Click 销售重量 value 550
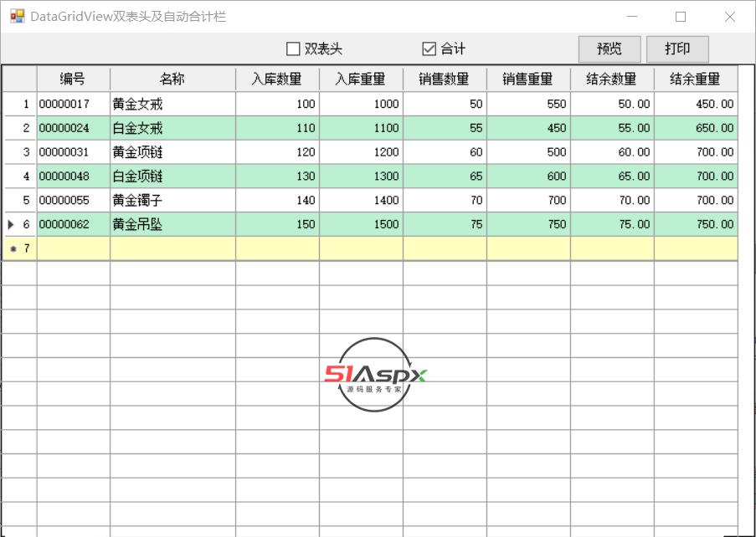 (x=528, y=104)
